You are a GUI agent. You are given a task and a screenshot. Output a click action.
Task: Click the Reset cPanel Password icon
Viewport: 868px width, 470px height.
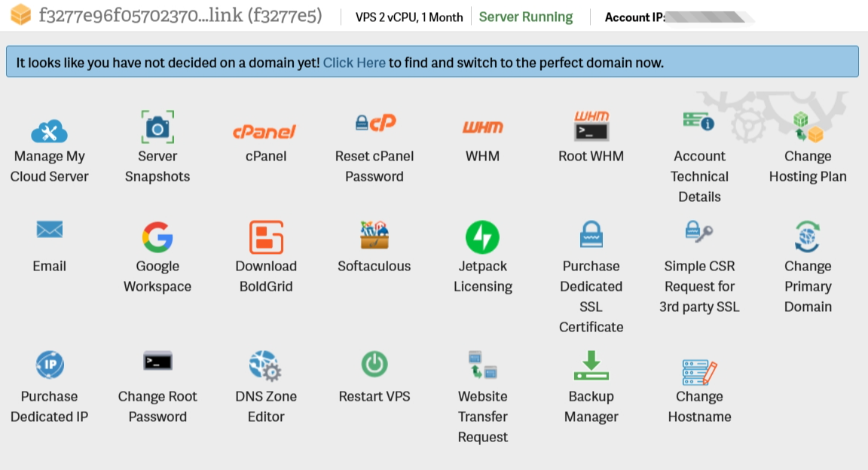point(375,122)
